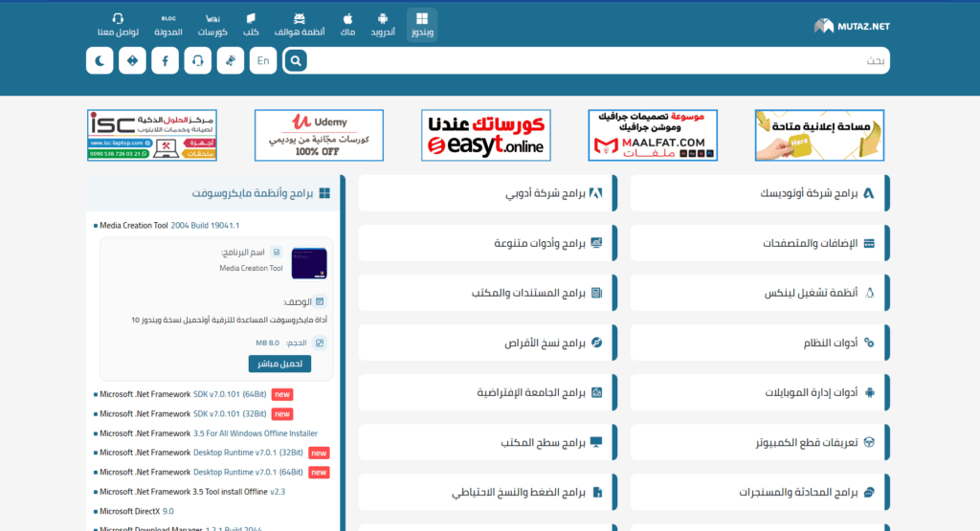Click the Facebook icon button

pyautogui.click(x=165, y=61)
